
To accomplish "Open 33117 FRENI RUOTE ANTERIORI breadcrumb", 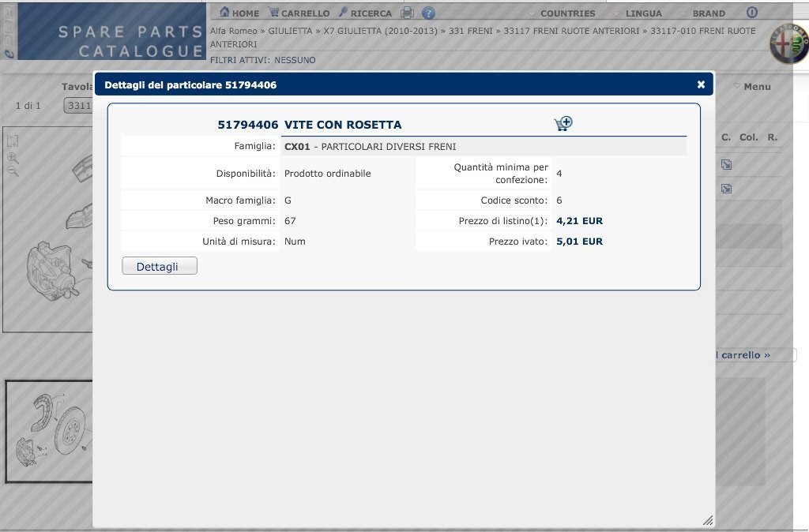I will [x=571, y=31].
